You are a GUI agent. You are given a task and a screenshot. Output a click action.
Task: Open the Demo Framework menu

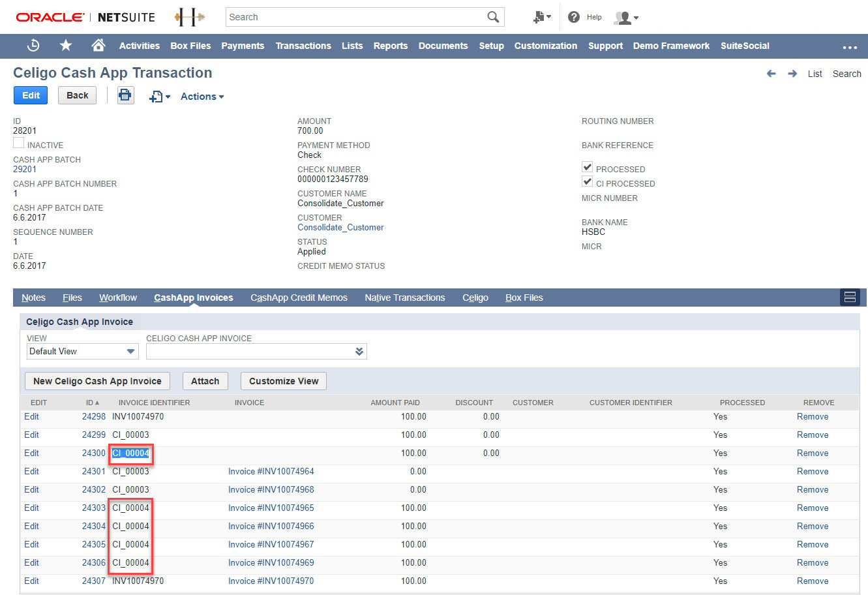pyautogui.click(x=672, y=46)
